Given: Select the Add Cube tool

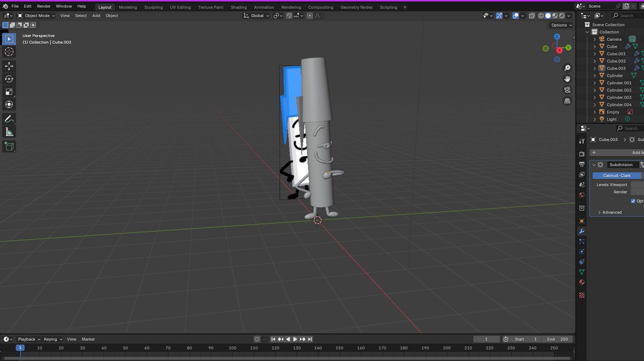Looking at the screenshot, I should tap(9, 146).
